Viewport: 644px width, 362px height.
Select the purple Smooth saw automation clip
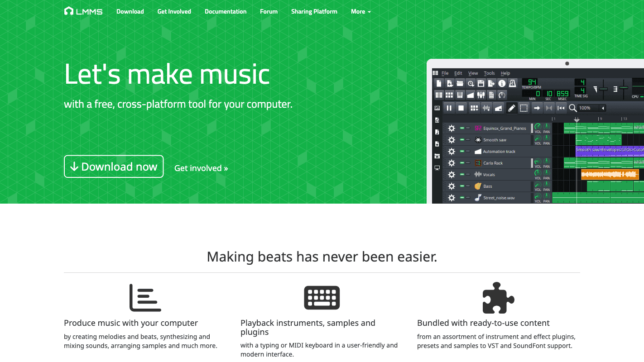(x=610, y=151)
